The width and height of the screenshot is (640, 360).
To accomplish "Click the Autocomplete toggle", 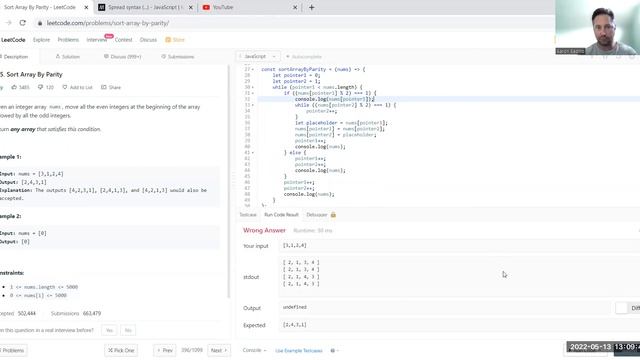I will pyautogui.click(x=304, y=57).
